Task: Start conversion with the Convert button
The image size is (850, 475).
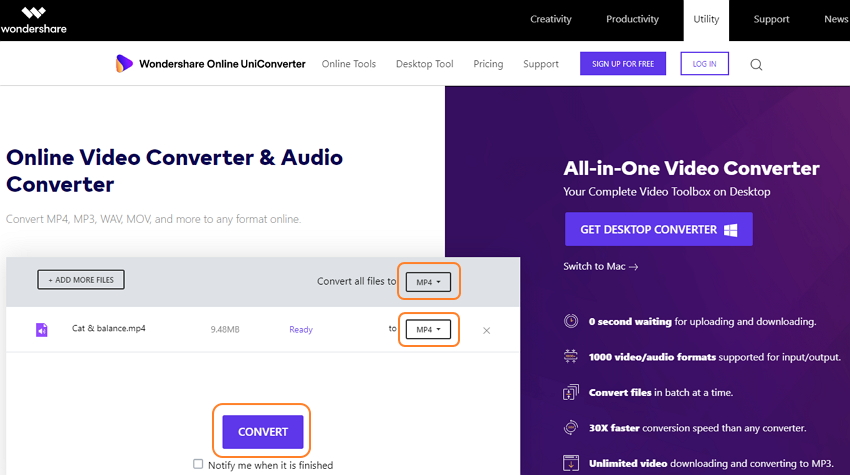Action: point(263,432)
